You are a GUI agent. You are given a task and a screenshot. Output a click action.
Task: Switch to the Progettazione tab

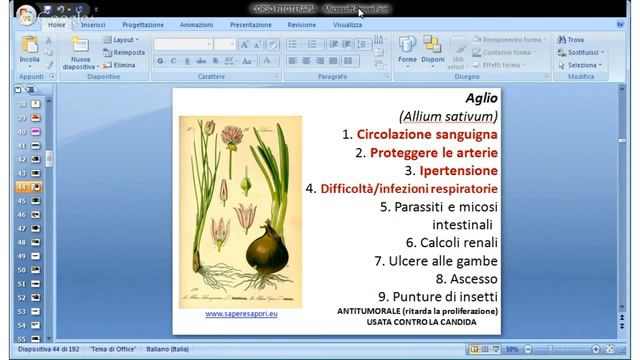click(143, 25)
